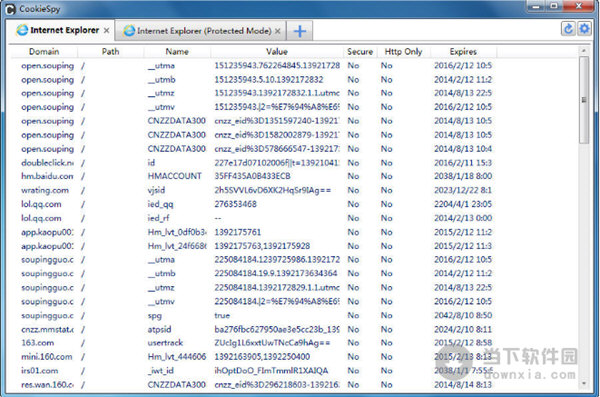Image resolution: width=600 pixels, height=397 pixels.
Task: Maximize the CookieSpy window
Action: coord(553,7)
